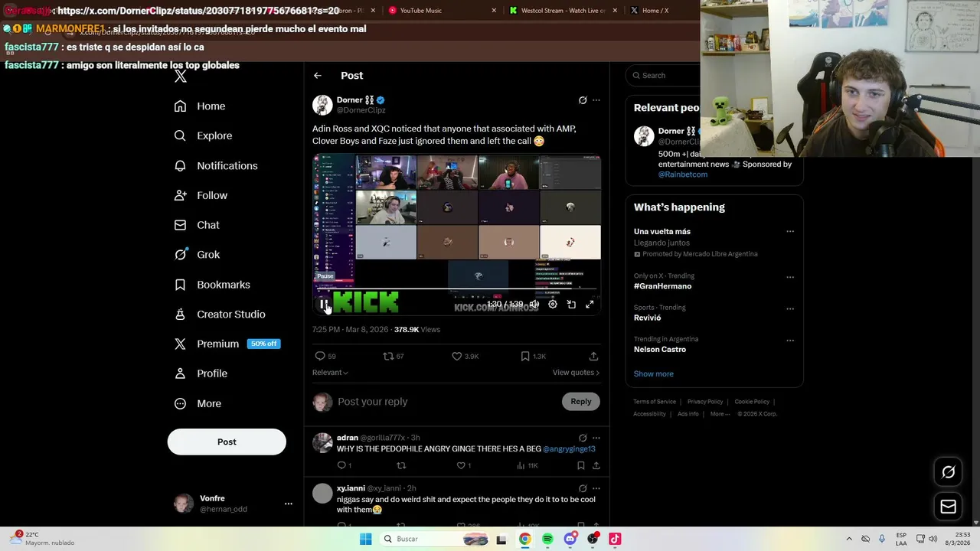
Task: Click Grok icon on adran's reply
Action: pos(583,439)
